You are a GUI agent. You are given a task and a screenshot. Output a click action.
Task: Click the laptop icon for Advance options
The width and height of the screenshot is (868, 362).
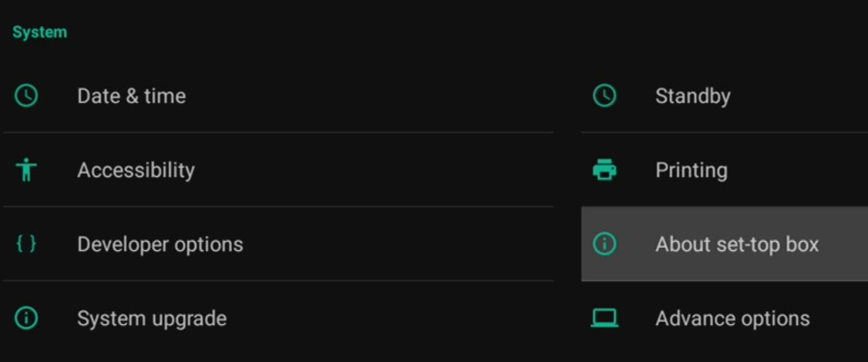604,318
